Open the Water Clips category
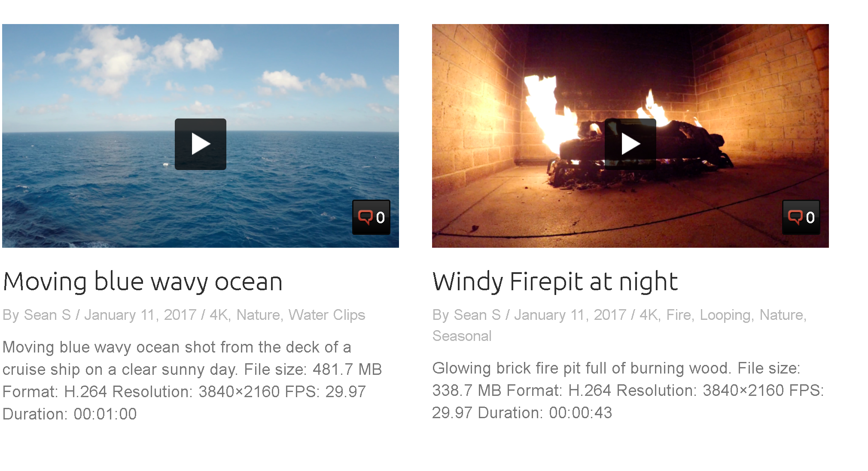 [327, 315]
